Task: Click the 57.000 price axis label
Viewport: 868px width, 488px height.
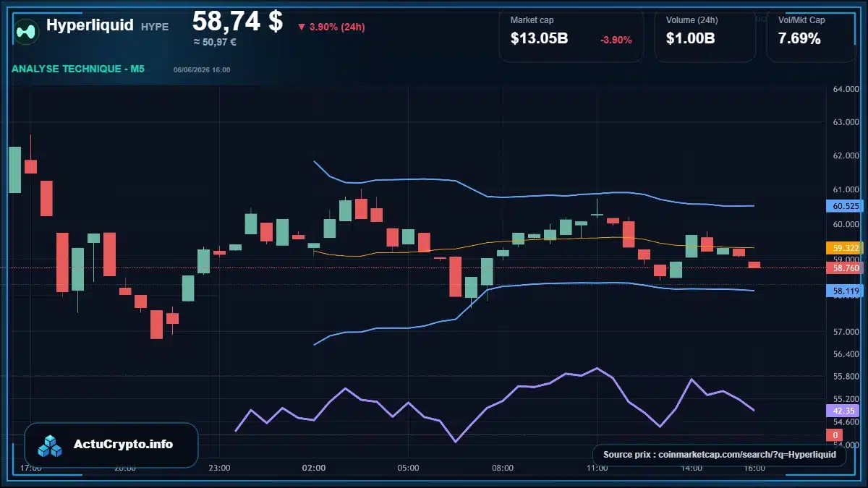Action: 846,333
